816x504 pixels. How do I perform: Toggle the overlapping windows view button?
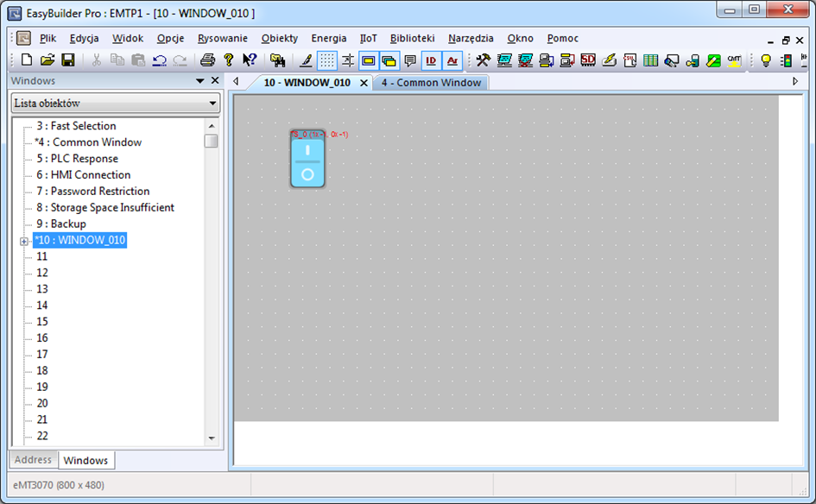[x=389, y=61]
